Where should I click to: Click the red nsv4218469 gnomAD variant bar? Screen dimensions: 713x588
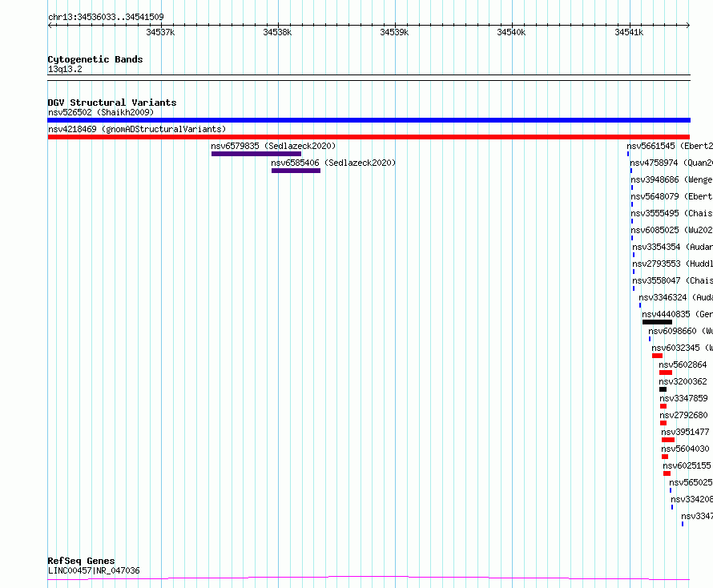pyautogui.click(x=369, y=137)
